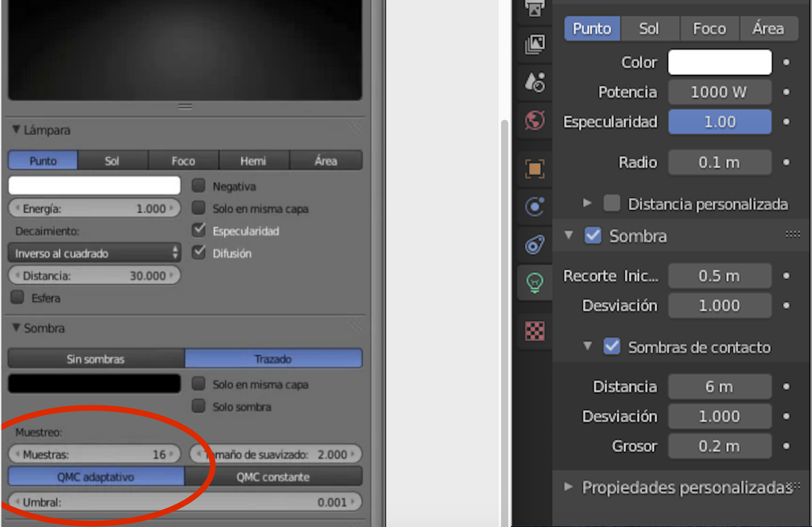The width and height of the screenshot is (812, 527).
Task: Click animate dot next to Recorte Inic
Action: point(786,276)
